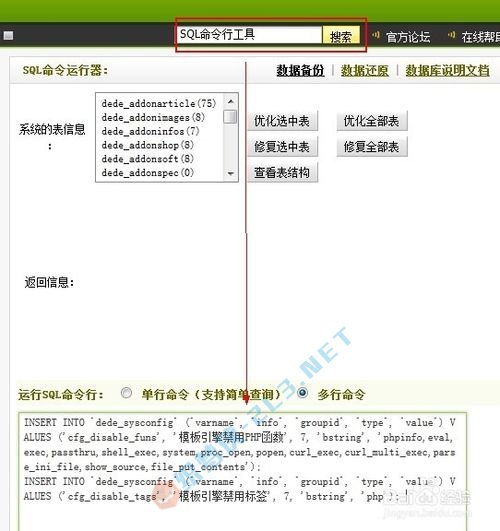Click the 优化全部表 button
The image size is (500, 531).
[372, 121]
